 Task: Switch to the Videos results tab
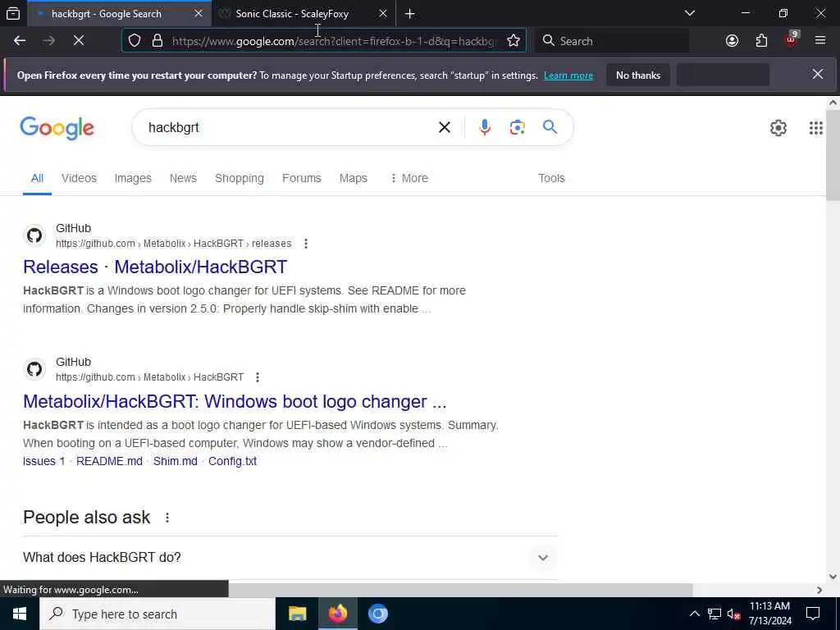pyautogui.click(x=79, y=178)
